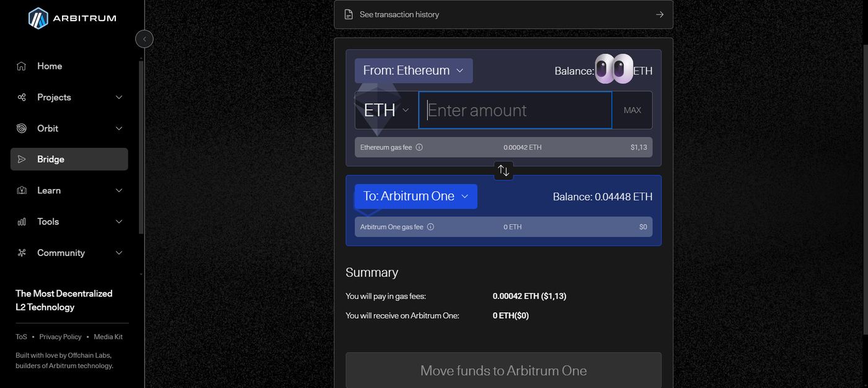
Task: Click the Orbit icon in sidebar
Action: point(22,128)
